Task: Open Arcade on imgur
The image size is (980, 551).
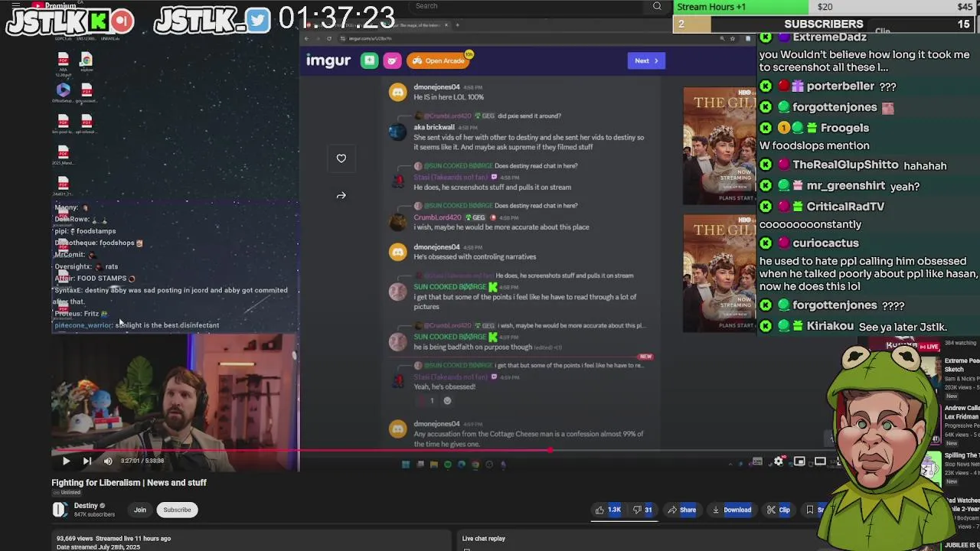Action: click(439, 60)
